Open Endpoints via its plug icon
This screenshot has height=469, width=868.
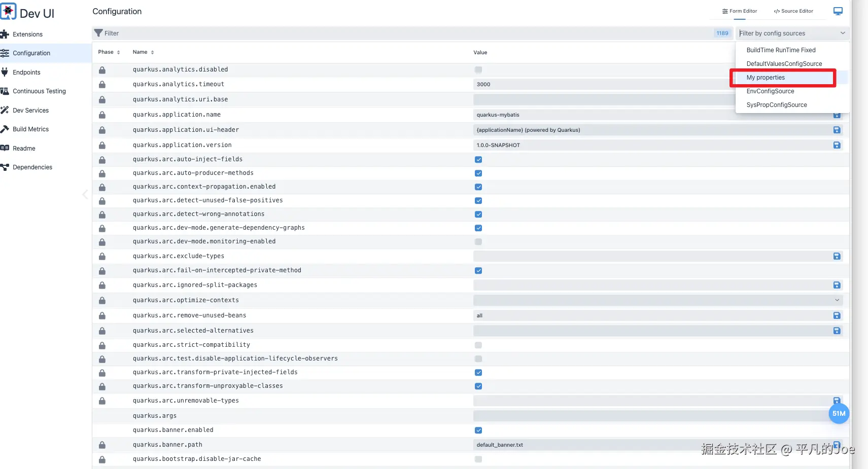[5, 72]
